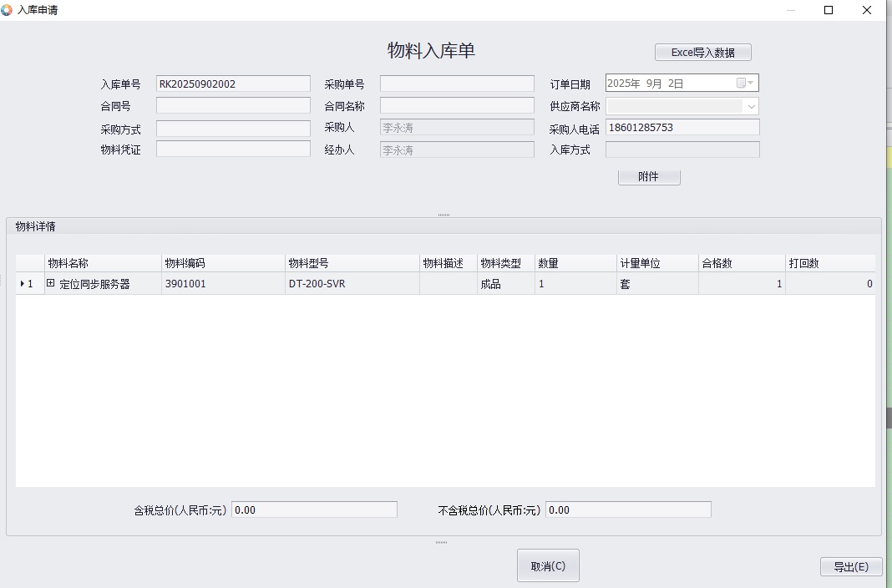This screenshot has width=892, height=588.
Task: Expand the 定位同步服务器 row
Action: [x=51, y=284]
